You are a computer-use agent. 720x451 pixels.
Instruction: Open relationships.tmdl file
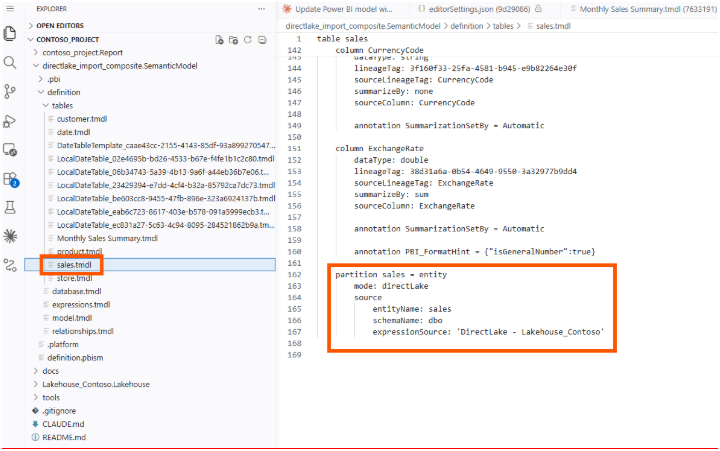point(82,332)
